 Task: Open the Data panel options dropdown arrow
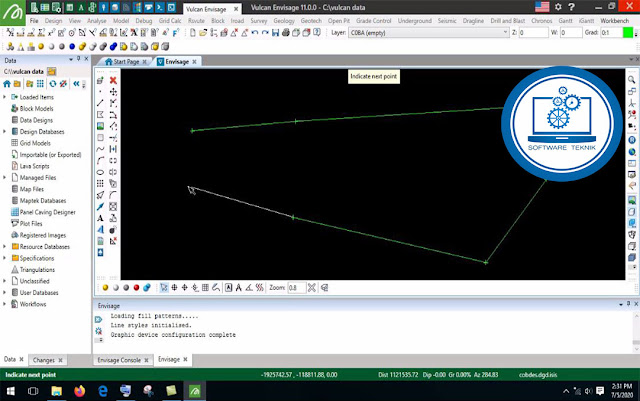tap(71, 60)
